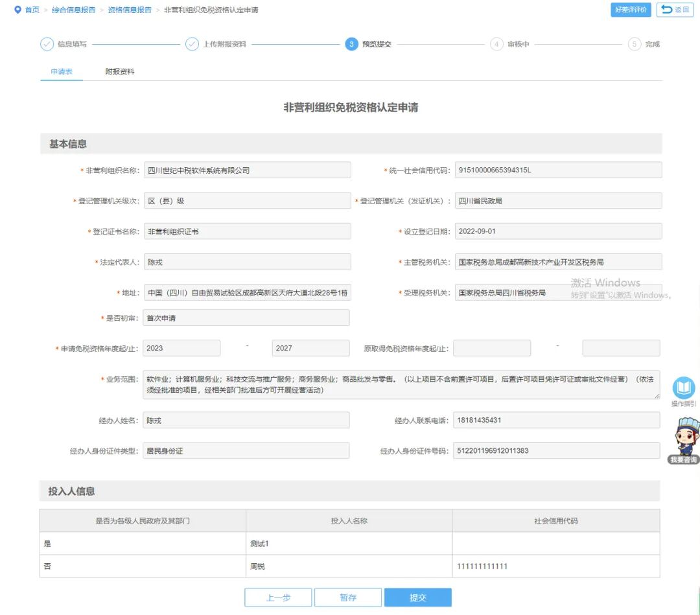The width and height of the screenshot is (700, 615).
Task: Click step 1 checkmark circle for 信息填写
Action: (47, 44)
